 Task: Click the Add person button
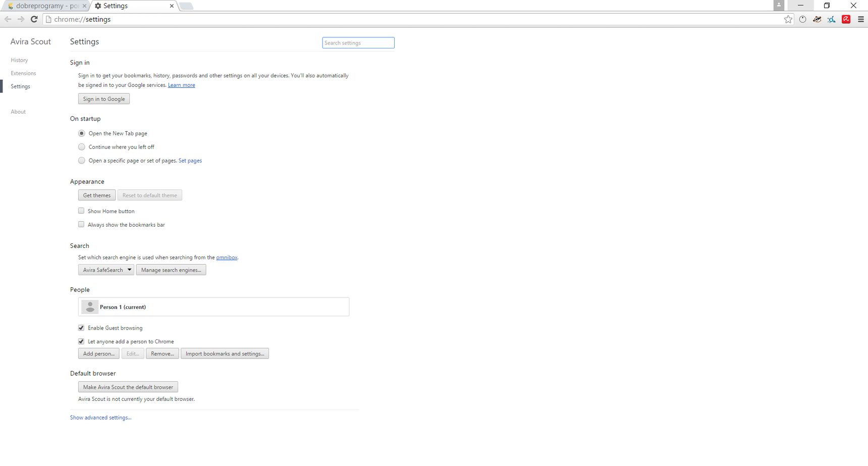pos(99,353)
